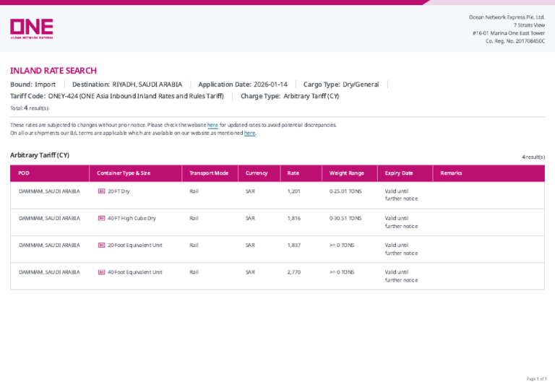Open the 'here' link for B/L terms
The height and width of the screenshot is (392, 555).
tap(249, 134)
